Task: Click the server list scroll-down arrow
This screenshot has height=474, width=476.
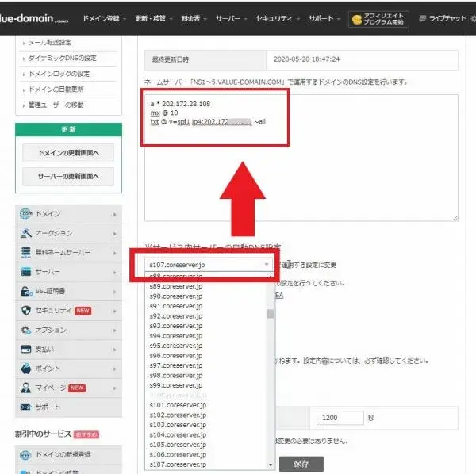Action: pyautogui.click(x=271, y=465)
